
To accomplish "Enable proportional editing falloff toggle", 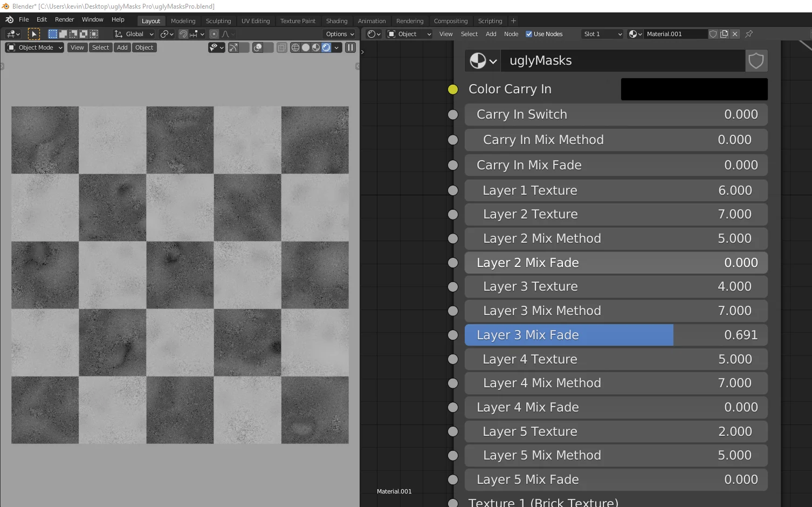I will 214,33.
